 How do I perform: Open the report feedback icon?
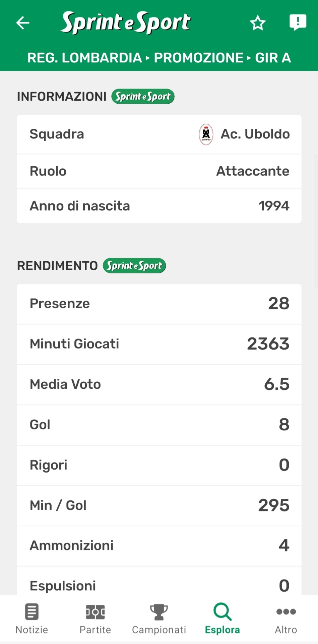click(298, 22)
